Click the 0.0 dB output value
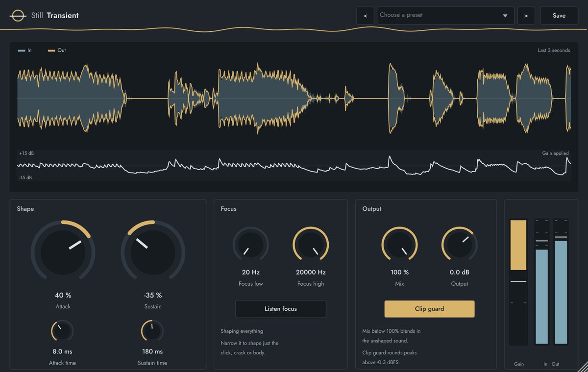The width and height of the screenshot is (588, 372). click(460, 272)
